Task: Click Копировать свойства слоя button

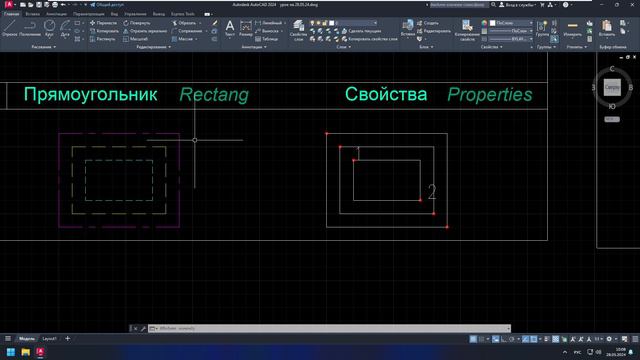Action: tap(370, 39)
